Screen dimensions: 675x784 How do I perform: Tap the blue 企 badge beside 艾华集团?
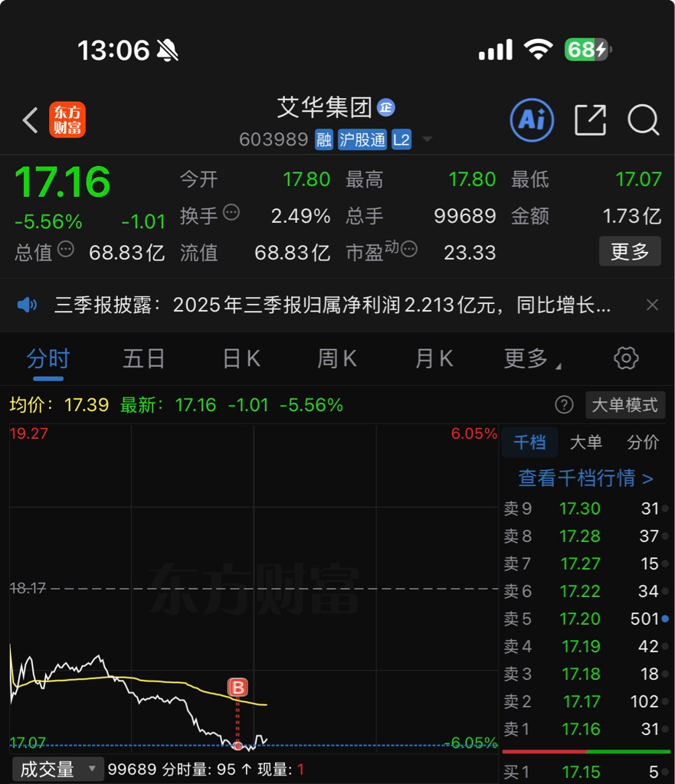[386, 107]
